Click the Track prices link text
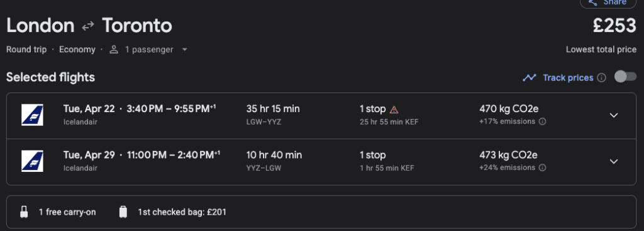The height and width of the screenshot is (231, 644). pyautogui.click(x=568, y=77)
